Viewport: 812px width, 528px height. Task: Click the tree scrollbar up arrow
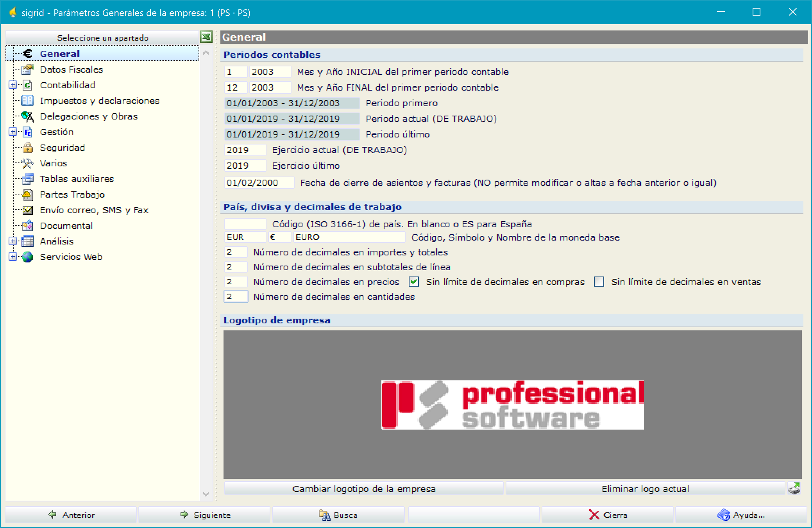pos(206,52)
